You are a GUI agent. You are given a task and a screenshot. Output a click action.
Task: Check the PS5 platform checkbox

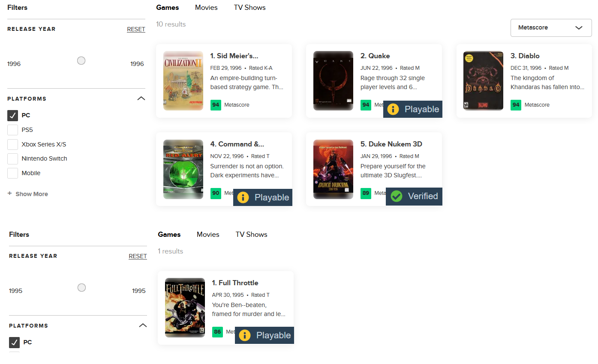[13, 130]
